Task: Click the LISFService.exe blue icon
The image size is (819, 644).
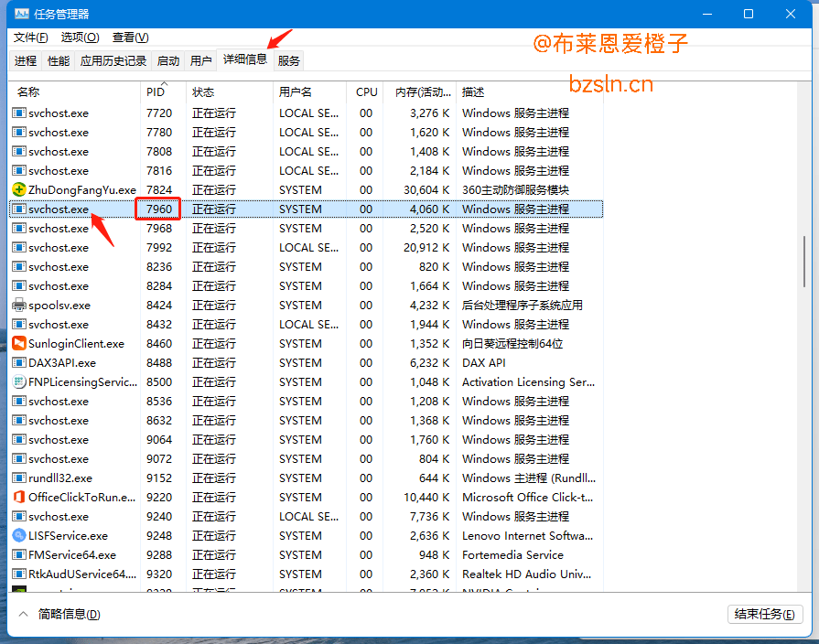Action: [19, 535]
